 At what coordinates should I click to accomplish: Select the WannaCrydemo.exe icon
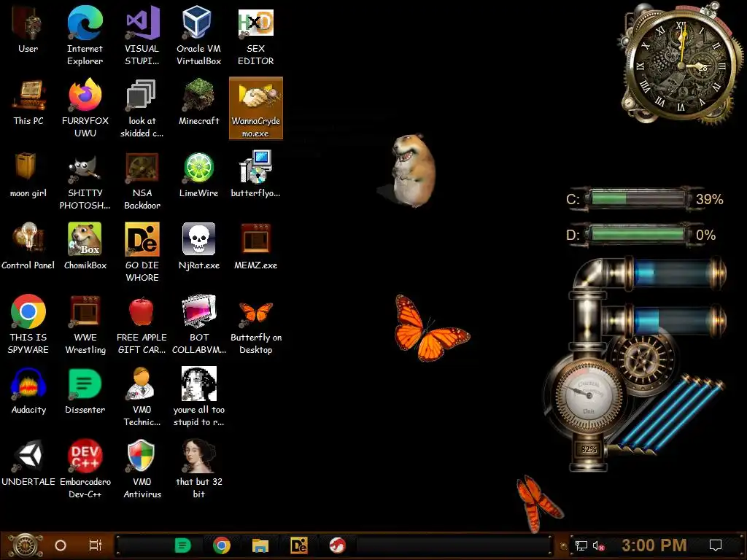[256, 108]
